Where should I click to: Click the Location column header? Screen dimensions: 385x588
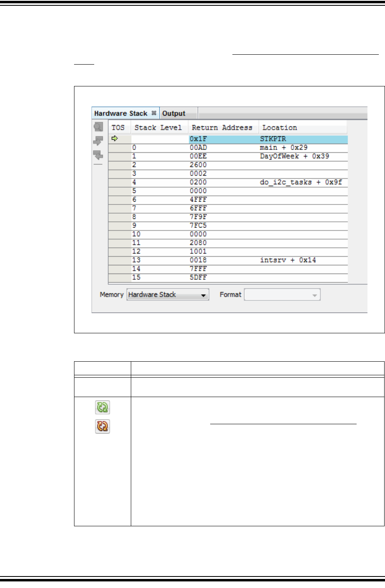pos(303,128)
